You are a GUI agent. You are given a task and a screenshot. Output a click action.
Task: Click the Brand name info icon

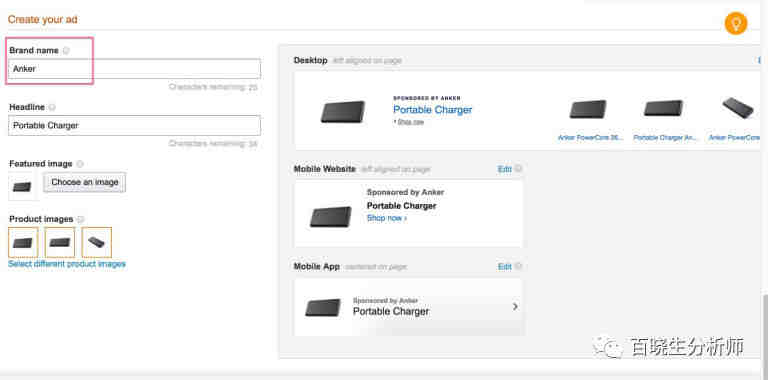66,50
